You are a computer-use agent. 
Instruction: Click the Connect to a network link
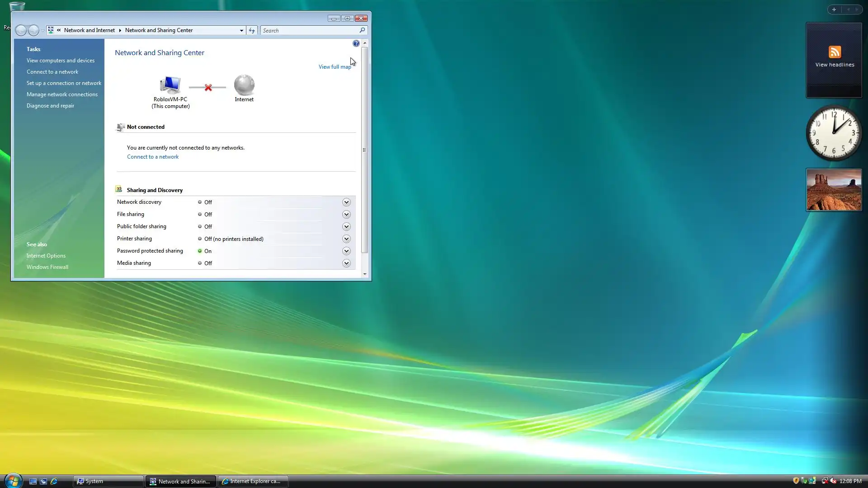tap(152, 157)
